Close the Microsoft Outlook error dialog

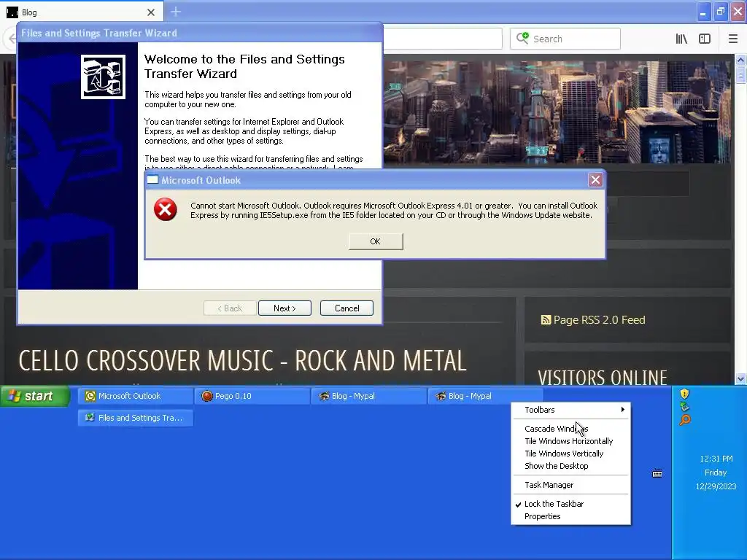(x=595, y=180)
